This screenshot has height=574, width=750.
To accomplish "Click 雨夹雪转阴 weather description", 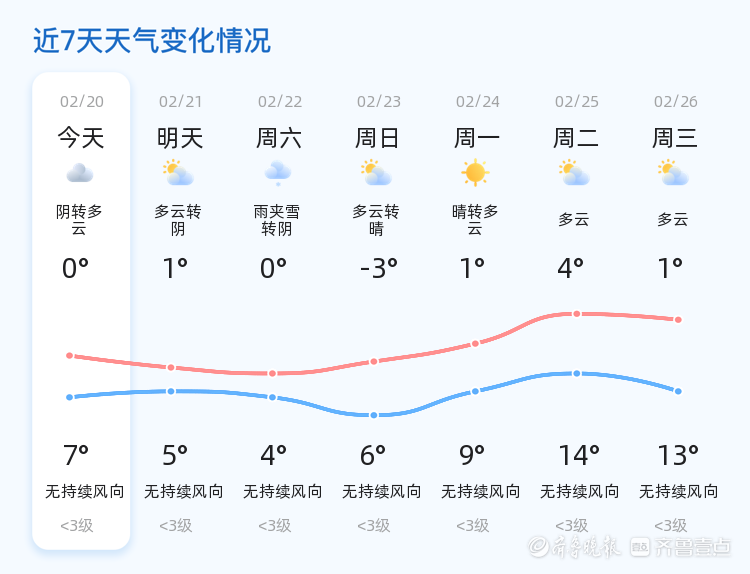I will 277,220.
